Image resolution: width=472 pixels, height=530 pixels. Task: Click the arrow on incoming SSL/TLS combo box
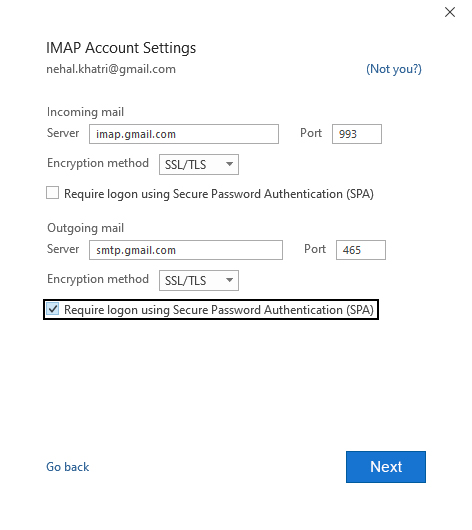pyautogui.click(x=230, y=165)
